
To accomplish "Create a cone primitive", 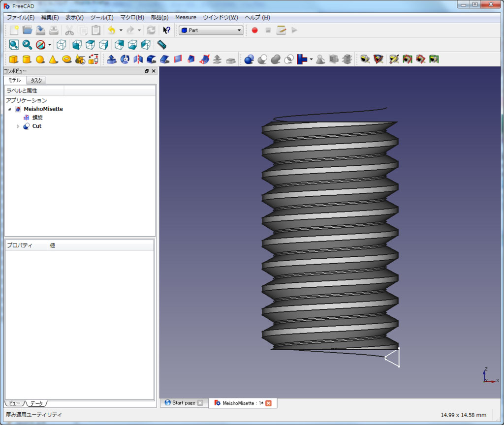I will tap(53, 59).
